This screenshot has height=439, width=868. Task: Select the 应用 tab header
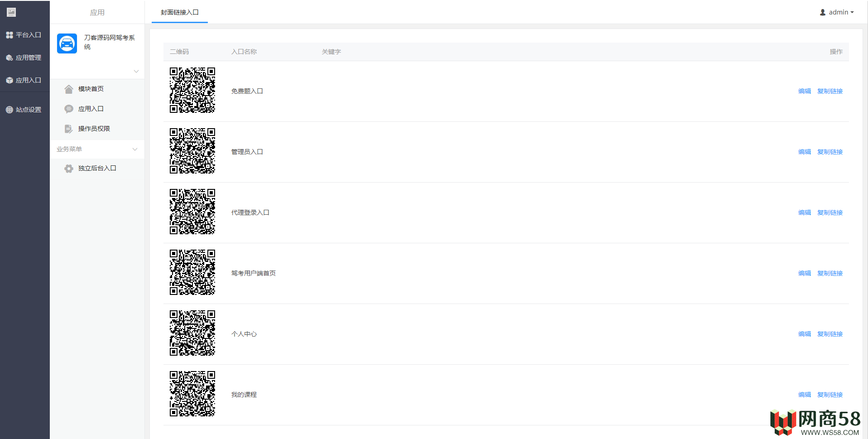coord(97,12)
